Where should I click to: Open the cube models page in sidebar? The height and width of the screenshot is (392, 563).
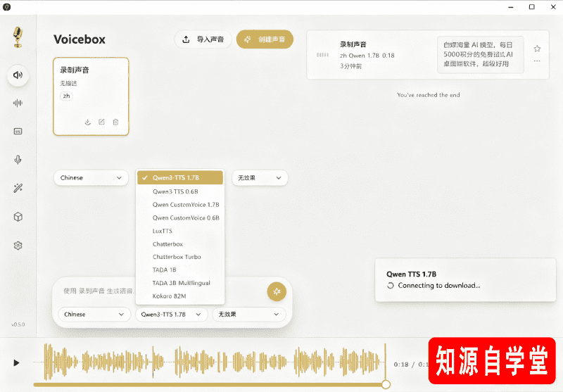click(18, 217)
